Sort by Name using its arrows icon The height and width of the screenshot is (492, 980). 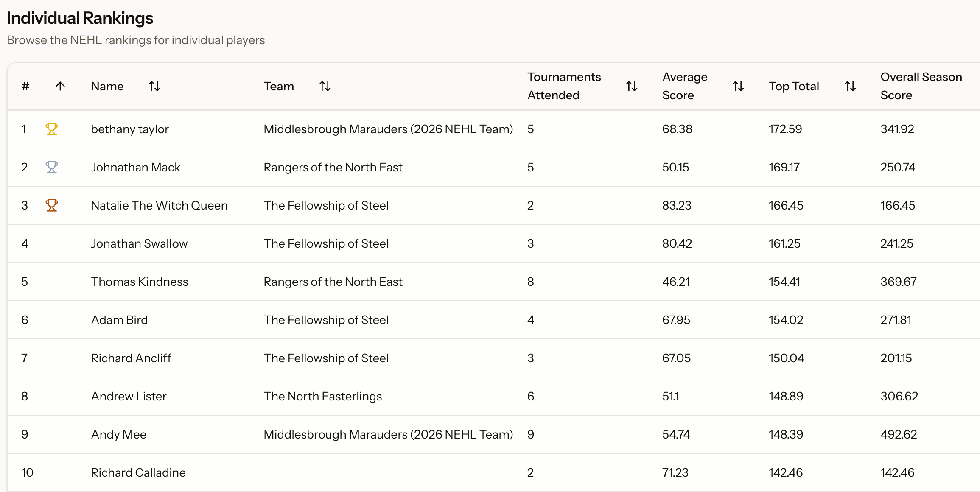point(154,87)
